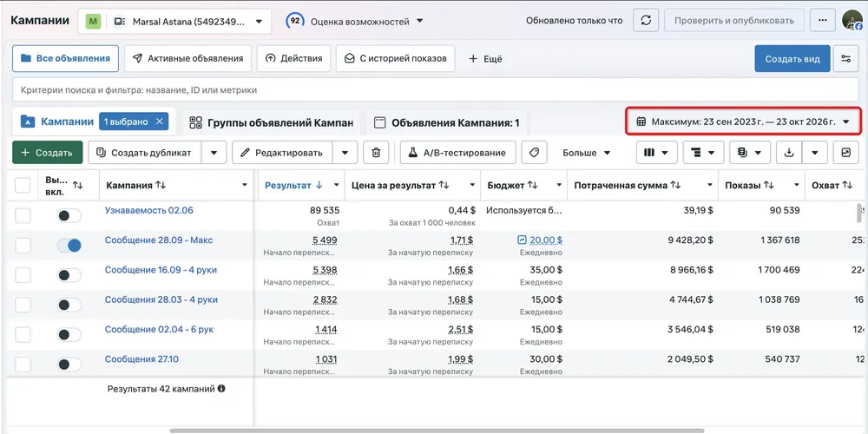Switch to 'Все объявления' view tab
The height and width of the screenshot is (434, 868).
(x=65, y=59)
